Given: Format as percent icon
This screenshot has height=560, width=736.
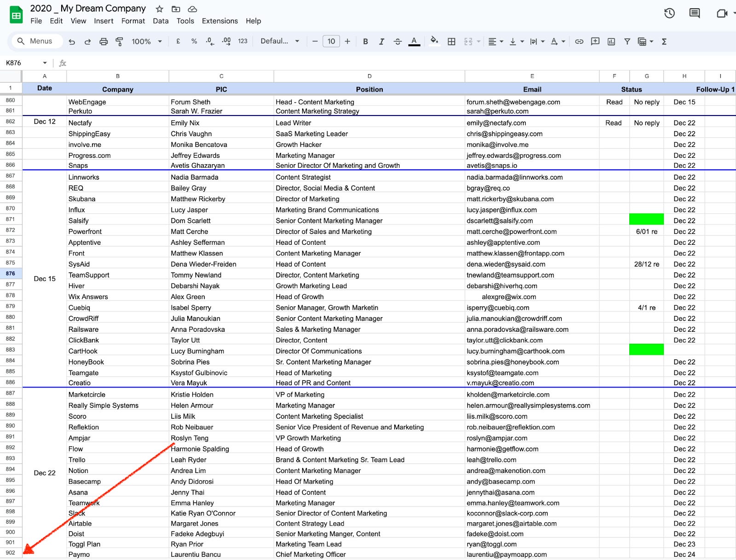Looking at the screenshot, I should click(x=194, y=41).
